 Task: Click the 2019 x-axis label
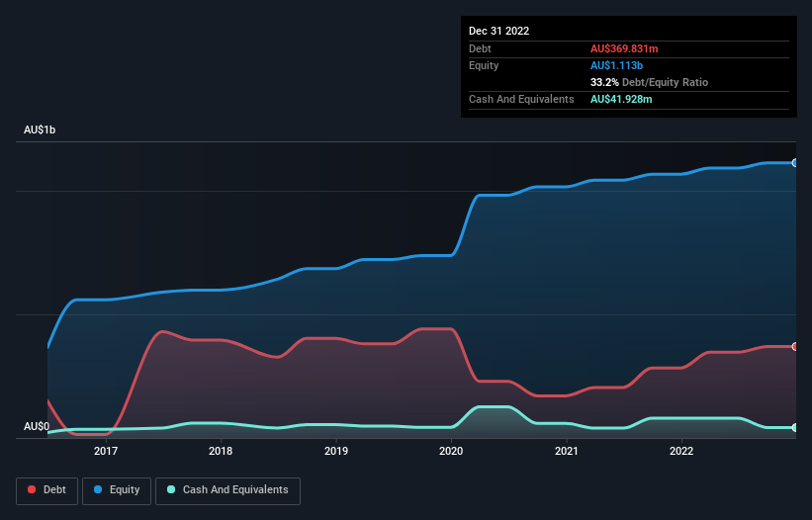click(x=336, y=451)
